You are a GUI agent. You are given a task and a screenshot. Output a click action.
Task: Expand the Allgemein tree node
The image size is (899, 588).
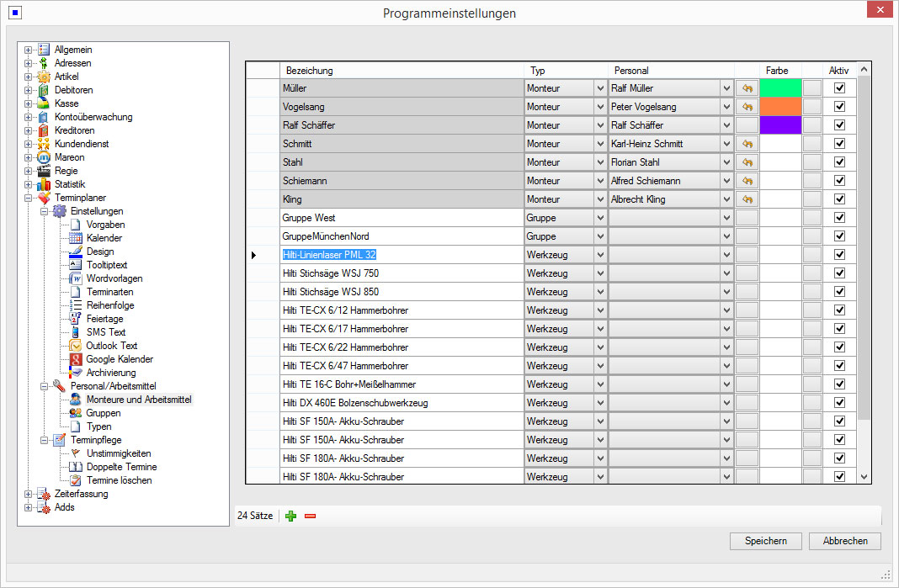coord(29,50)
